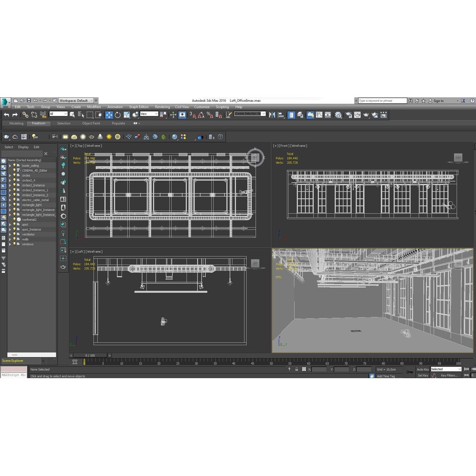Viewport: 476px width, 476px height.
Task: Click the Auto Key button
Action: pyautogui.click(x=423, y=369)
